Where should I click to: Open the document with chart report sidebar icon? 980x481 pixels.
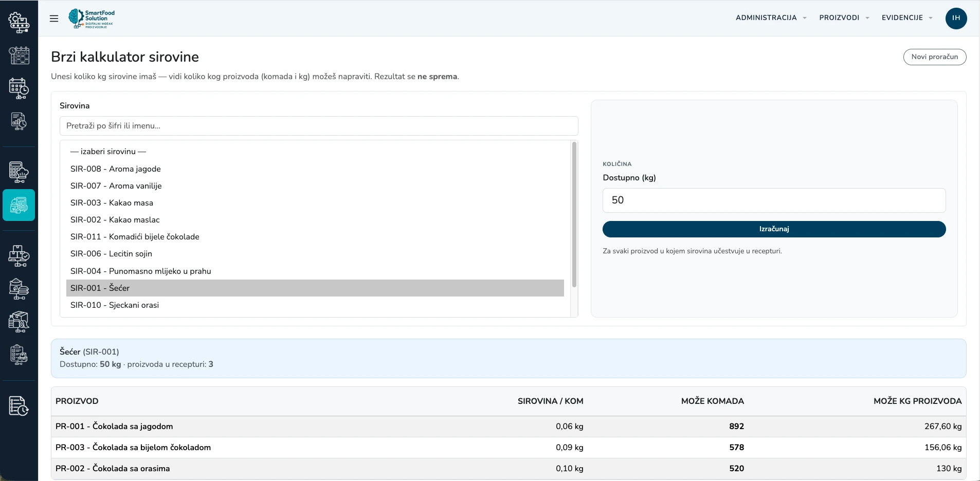tap(19, 121)
